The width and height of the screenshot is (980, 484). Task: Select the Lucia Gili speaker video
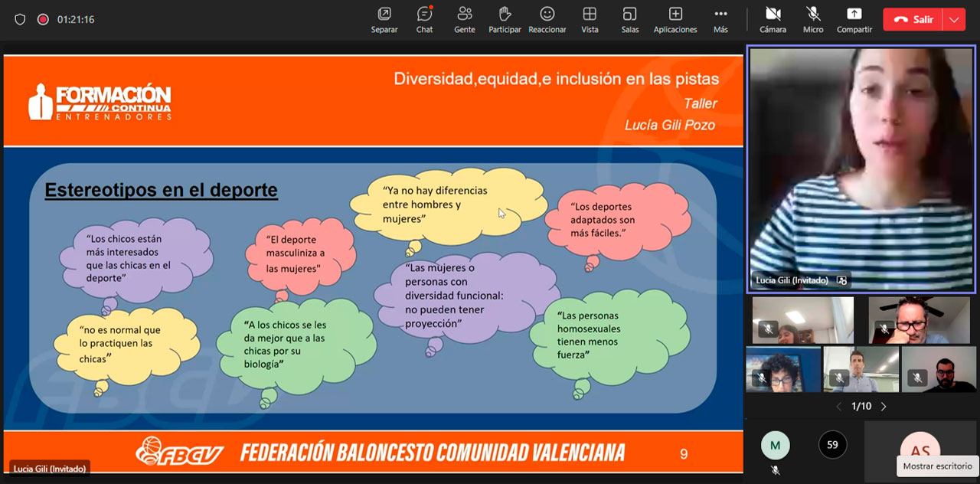pos(861,168)
